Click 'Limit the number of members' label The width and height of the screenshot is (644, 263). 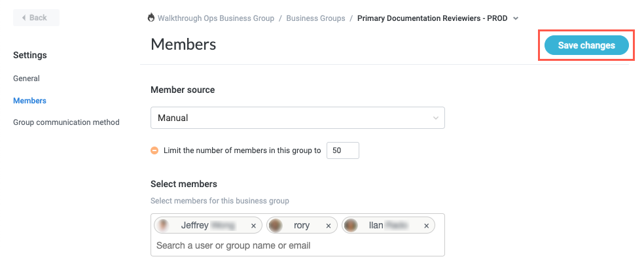pos(242,150)
